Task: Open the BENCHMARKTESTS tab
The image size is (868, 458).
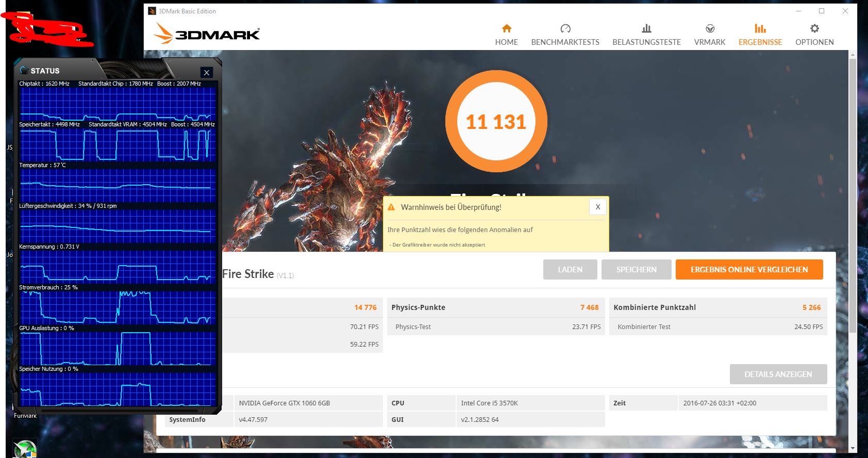Action: (x=565, y=35)
